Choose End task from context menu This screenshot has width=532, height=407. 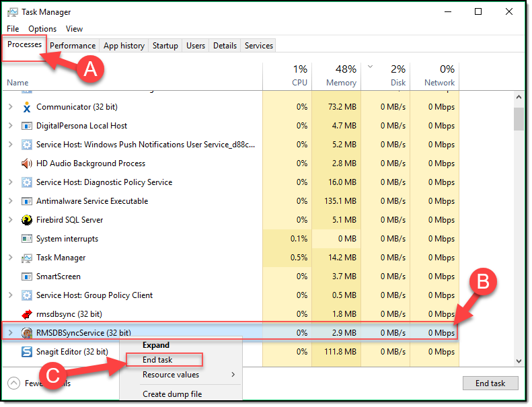click(157, 360)
